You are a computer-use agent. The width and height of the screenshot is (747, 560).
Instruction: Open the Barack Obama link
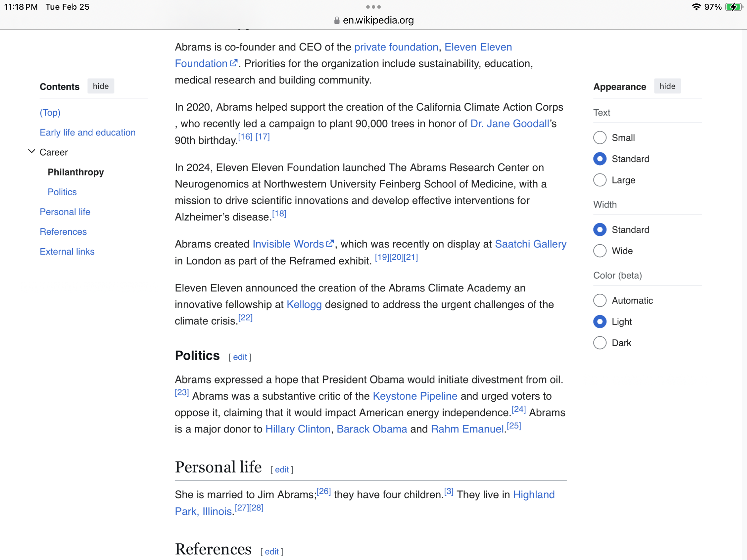coord(372,429)
